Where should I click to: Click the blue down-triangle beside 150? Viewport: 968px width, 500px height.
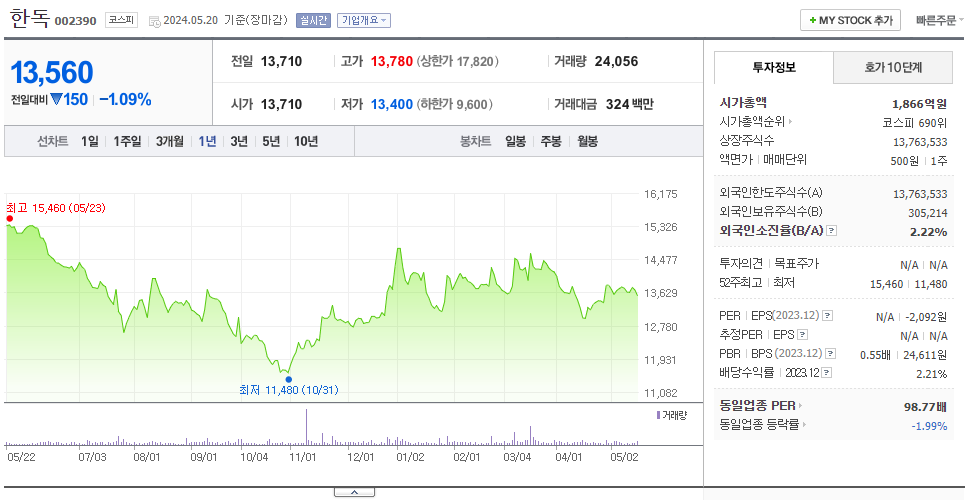click(x=56, y=99)
